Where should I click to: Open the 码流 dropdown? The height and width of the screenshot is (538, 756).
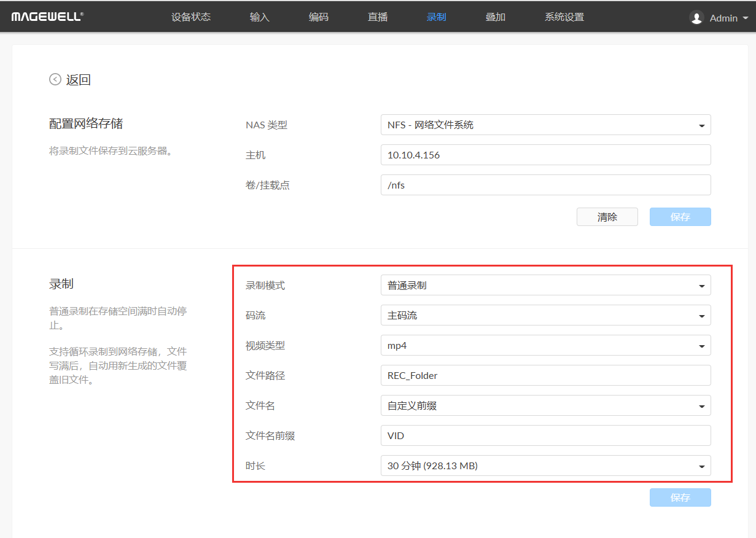545,315
